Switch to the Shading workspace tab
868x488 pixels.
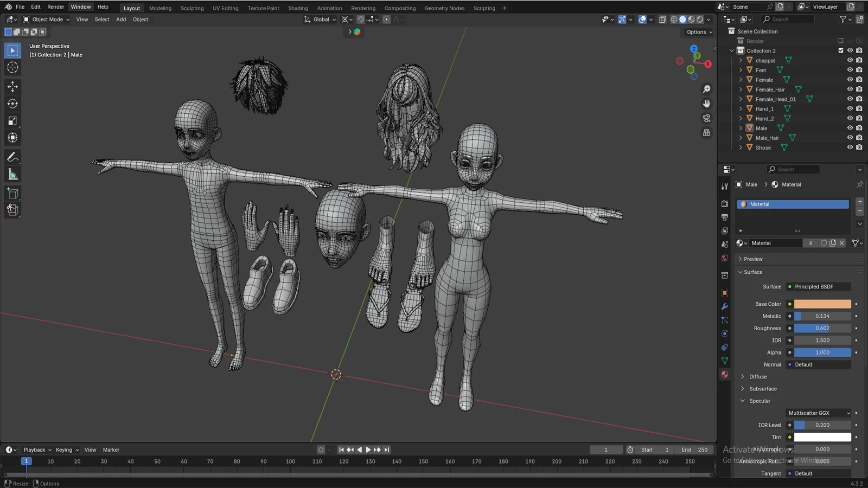tap(298, 8)
